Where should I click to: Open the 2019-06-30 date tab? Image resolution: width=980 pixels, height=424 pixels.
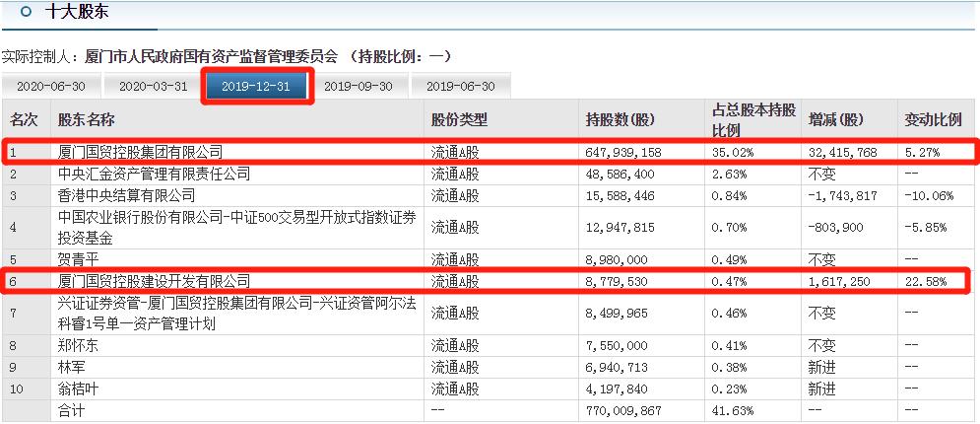click(461, 87)
